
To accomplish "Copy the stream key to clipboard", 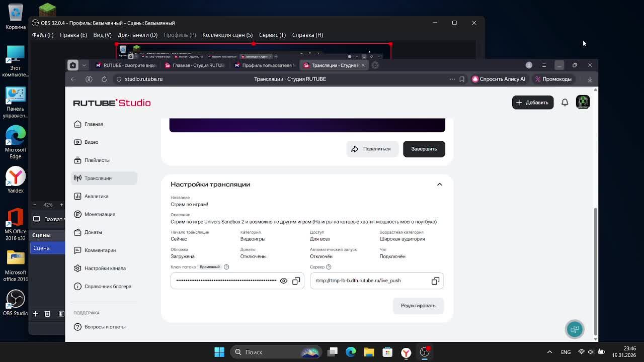I will 296,281.
